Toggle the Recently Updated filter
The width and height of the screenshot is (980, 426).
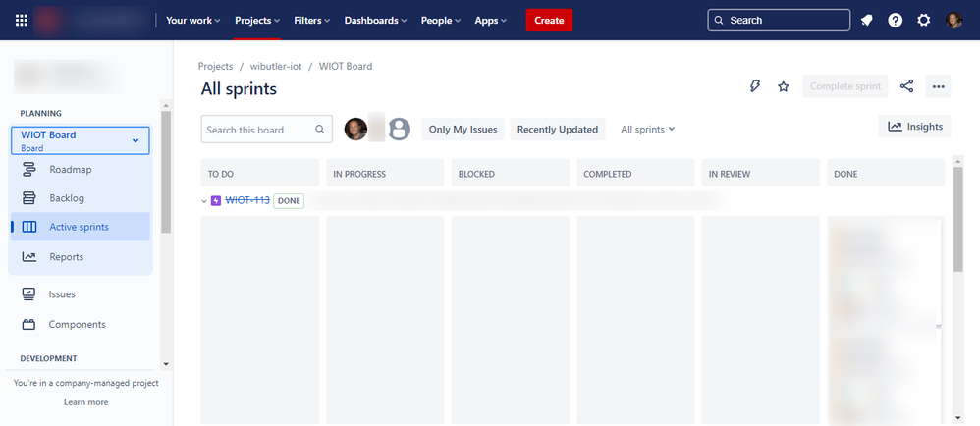pyautogui.click(x=558, y=130)
